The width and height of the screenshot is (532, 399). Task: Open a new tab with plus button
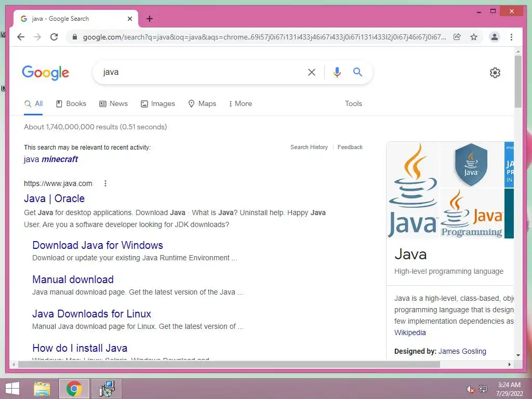[x=150, y=19]
